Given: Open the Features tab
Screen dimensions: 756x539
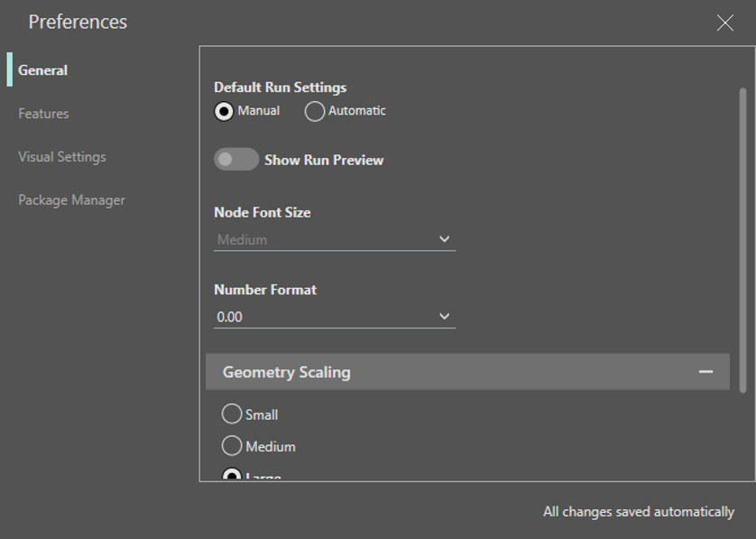Looking at the screenshot, I should tap(43, 114).
